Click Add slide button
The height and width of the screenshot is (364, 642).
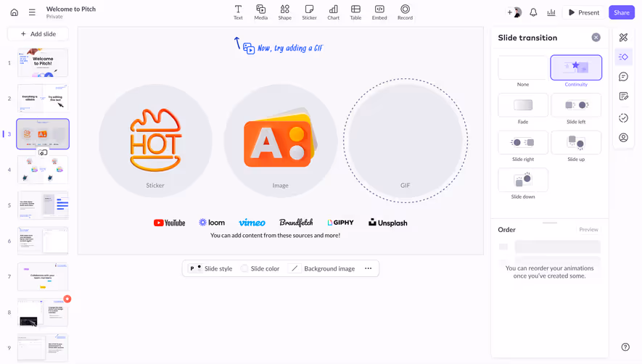pyautogui.click(x=38, y=34)
